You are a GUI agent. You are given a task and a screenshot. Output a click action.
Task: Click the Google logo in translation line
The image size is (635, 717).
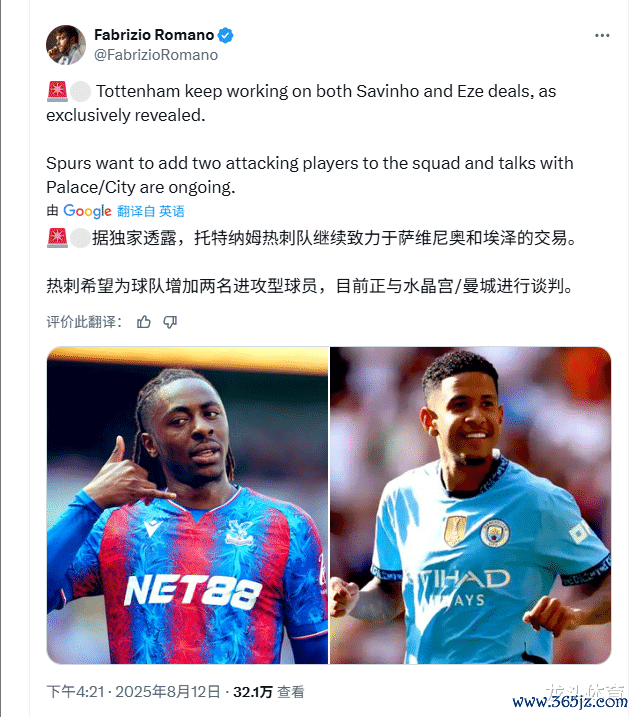coord(87,211)
